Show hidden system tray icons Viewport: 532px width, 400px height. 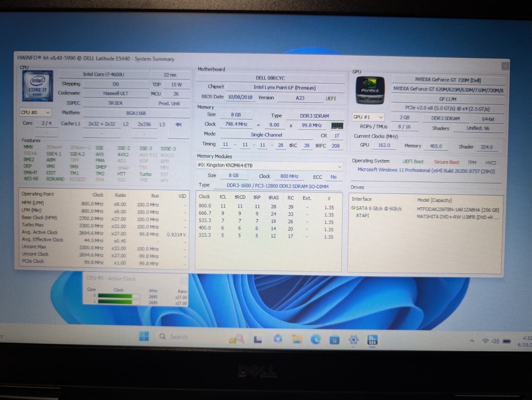click(471, 341)
